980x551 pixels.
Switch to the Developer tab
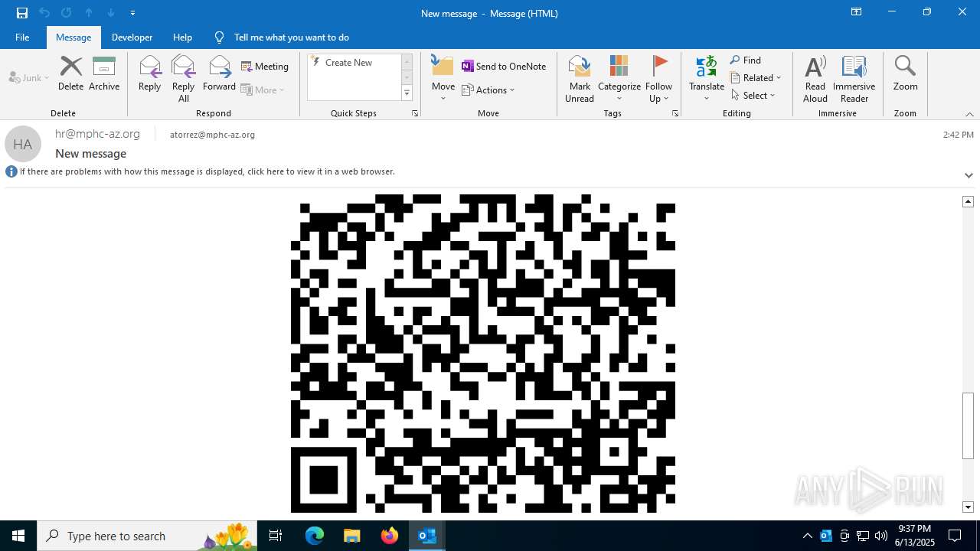pyautogui.click(x=132, y=37)
